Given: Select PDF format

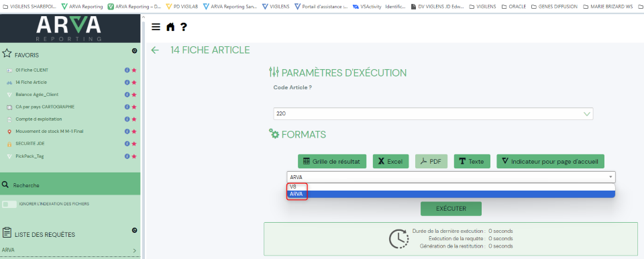Looking at the screenshot, I should click(431, 162).
